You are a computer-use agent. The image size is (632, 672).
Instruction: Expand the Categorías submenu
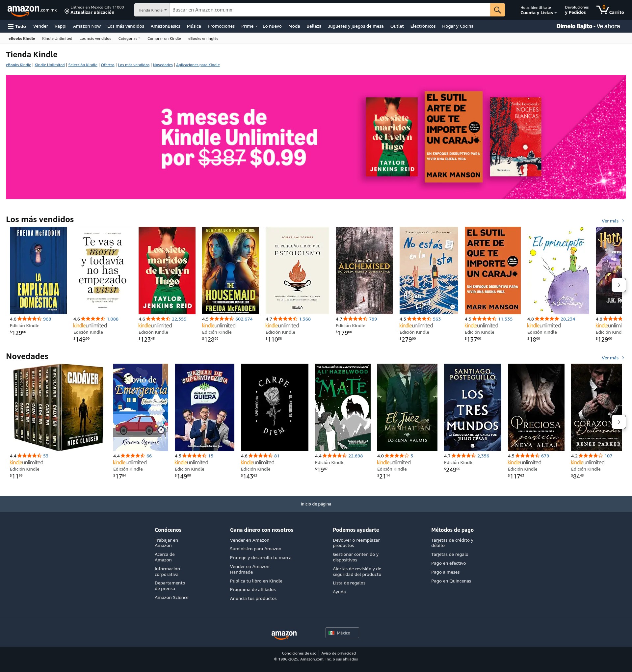pyautogui.click(x=129, y=39)
